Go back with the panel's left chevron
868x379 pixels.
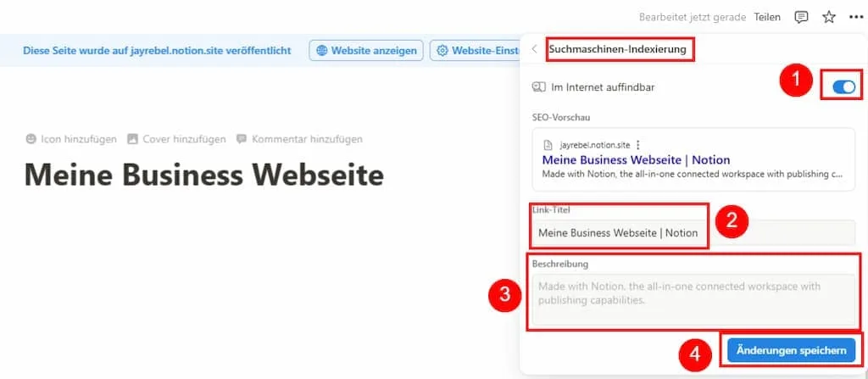pos(534,49)
